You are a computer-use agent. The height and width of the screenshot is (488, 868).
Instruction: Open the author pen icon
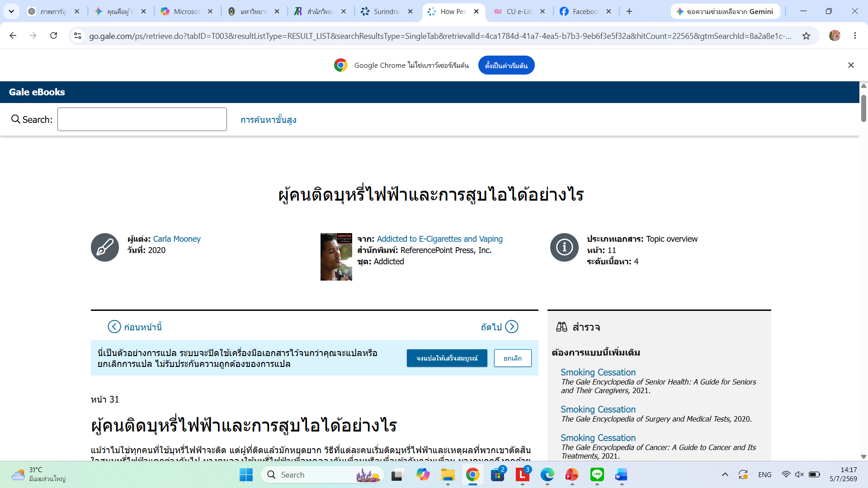tap(105, 247)
